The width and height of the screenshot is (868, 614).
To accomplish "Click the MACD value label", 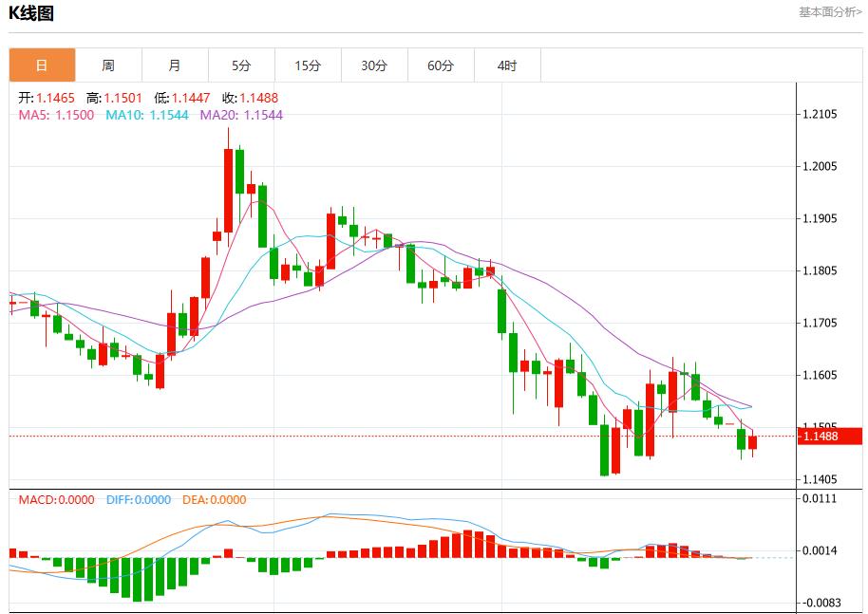I will 57,500.
